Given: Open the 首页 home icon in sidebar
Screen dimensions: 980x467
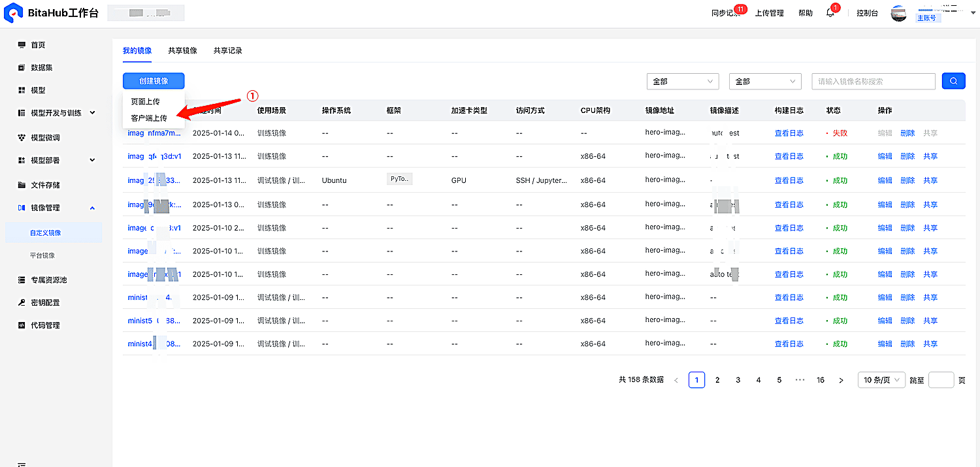Looking at the screenshot, I should coord(22,45).
